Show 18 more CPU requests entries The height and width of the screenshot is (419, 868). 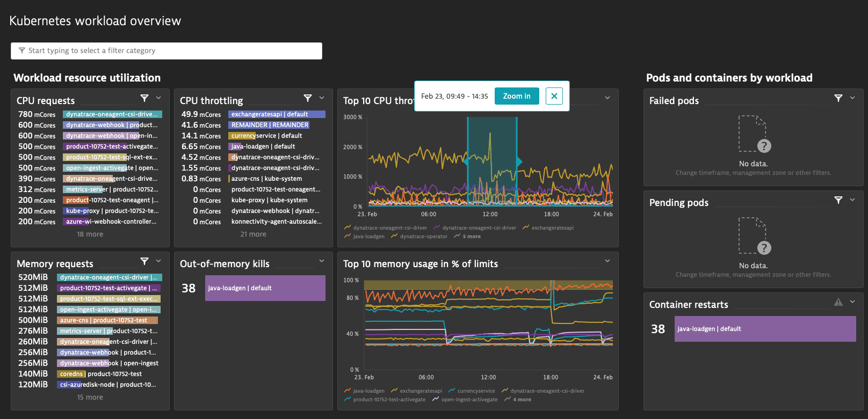[90, 234]
